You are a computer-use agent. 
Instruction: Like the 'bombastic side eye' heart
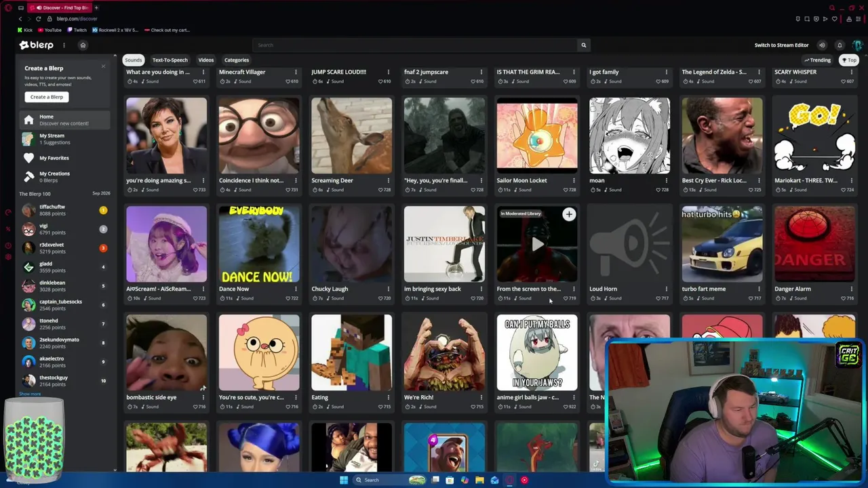(195, 407)
